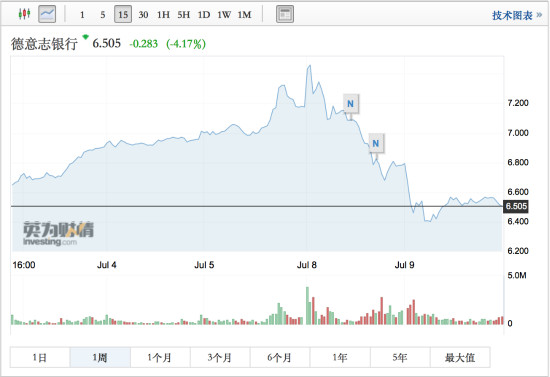550x377 pixels.
Task: Click the 德意志银行 stock name
Action: click(44, 44)
